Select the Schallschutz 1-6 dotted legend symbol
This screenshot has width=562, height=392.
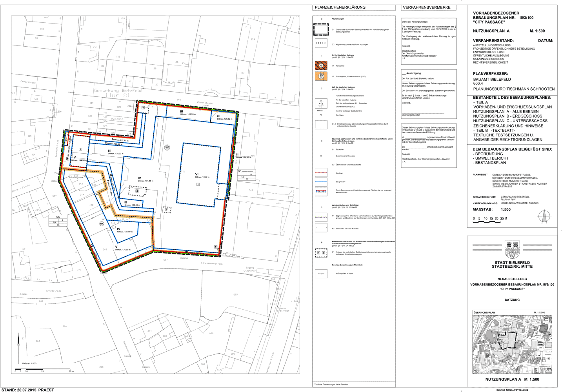coord(321,253)
